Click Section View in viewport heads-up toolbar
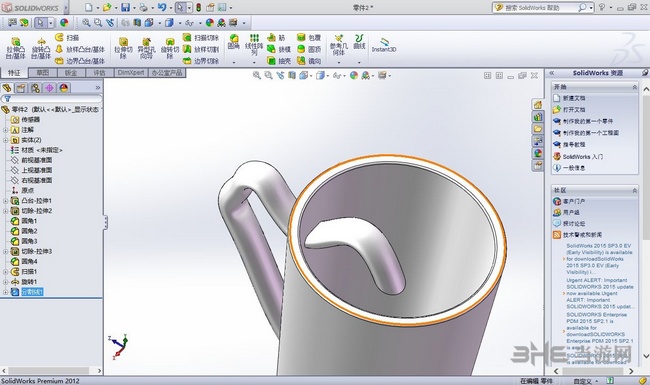Image resolution: width=650 pixels, height=385 pixels. [292, 75]
